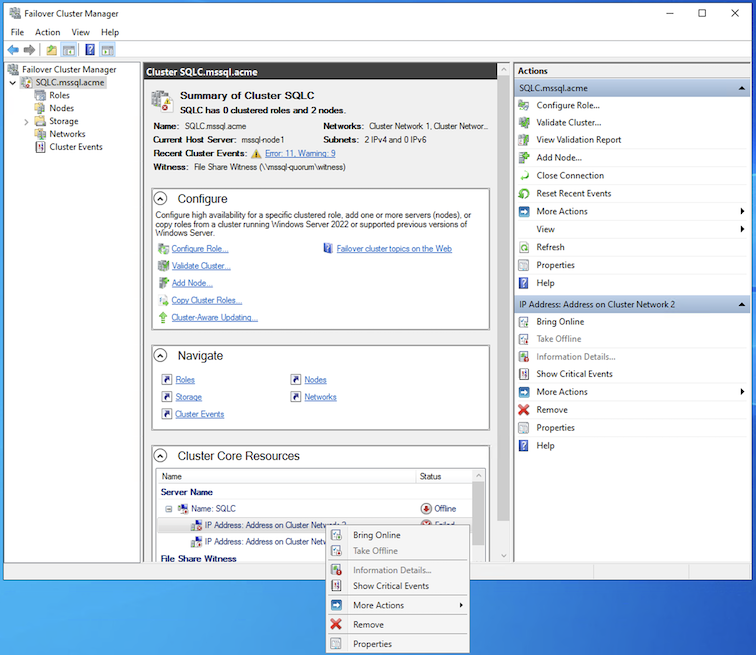
Task: Open the Error: 11, Warning: 9 link
Action: [300, 153]
